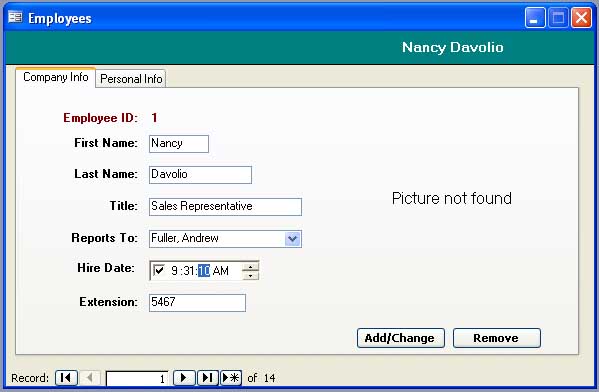Click the Remove button

click(497, 338)
